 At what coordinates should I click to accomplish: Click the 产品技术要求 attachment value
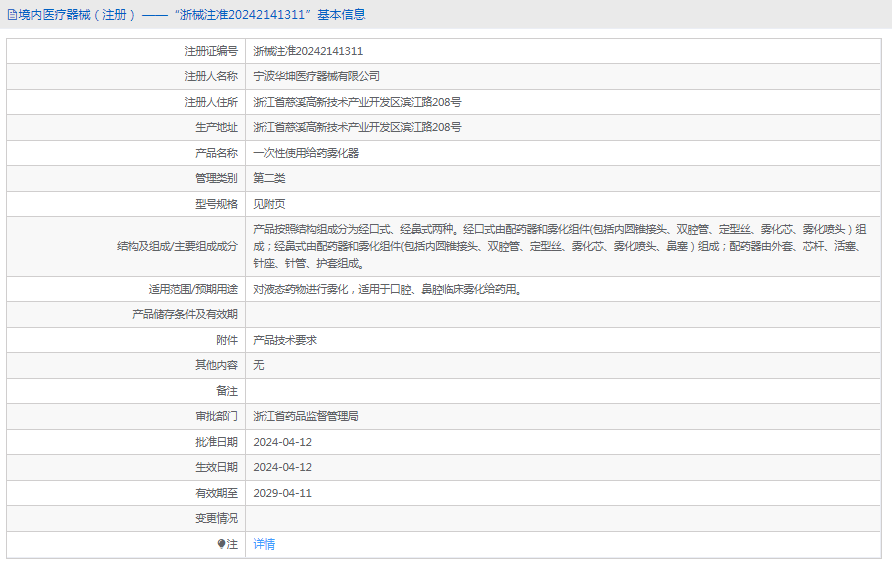tap(285, 340)
